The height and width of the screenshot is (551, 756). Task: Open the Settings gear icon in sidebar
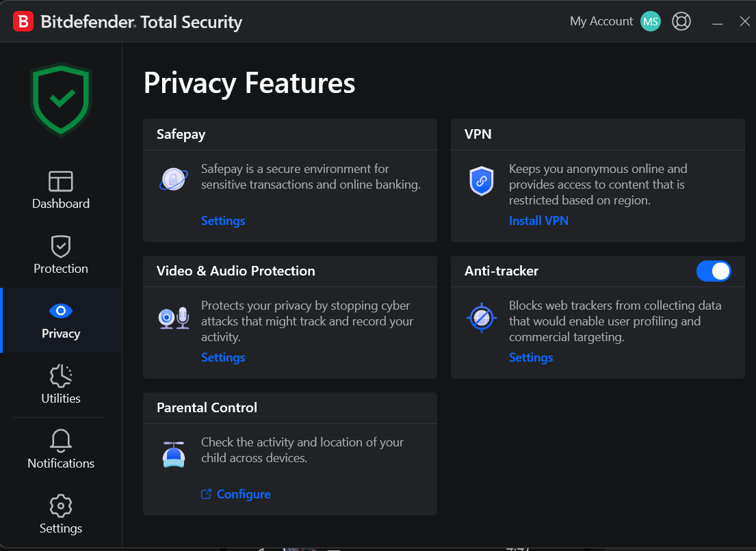coord(61,506)
